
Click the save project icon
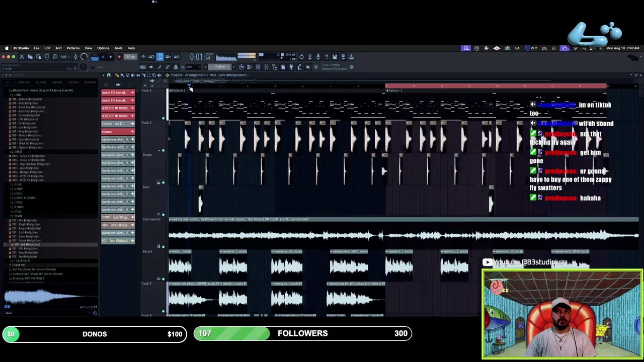pyautogui.click(x=335, y=57)
